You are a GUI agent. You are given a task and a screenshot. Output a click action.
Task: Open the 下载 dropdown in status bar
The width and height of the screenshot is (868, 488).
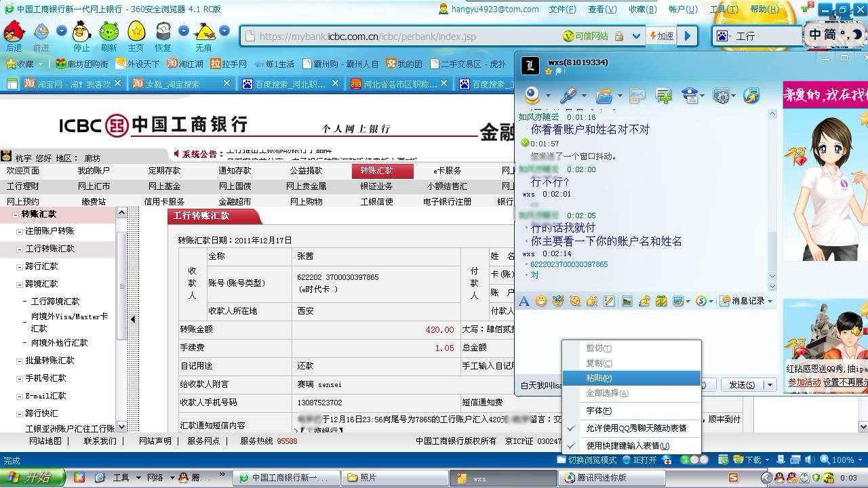click(x=767, y=460)
